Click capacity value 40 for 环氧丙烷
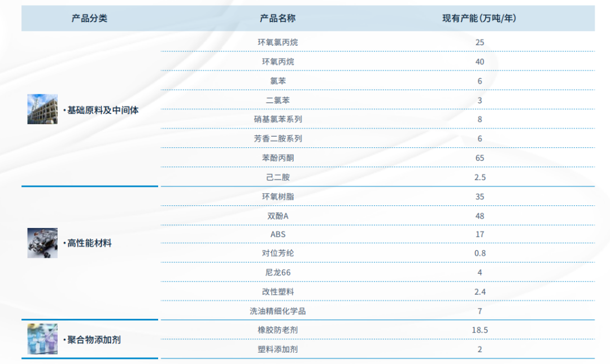The width and height of the screenshot is (610, 364). pos(480,62)
